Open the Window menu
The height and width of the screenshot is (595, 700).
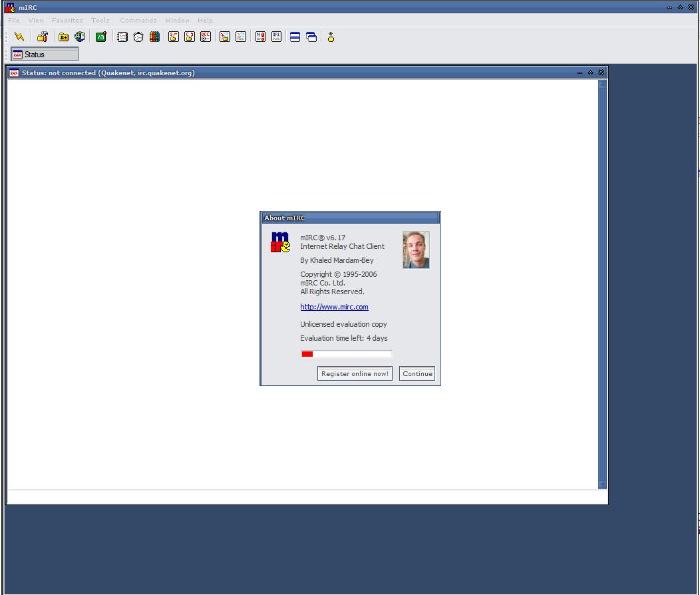tap(177, 20)
